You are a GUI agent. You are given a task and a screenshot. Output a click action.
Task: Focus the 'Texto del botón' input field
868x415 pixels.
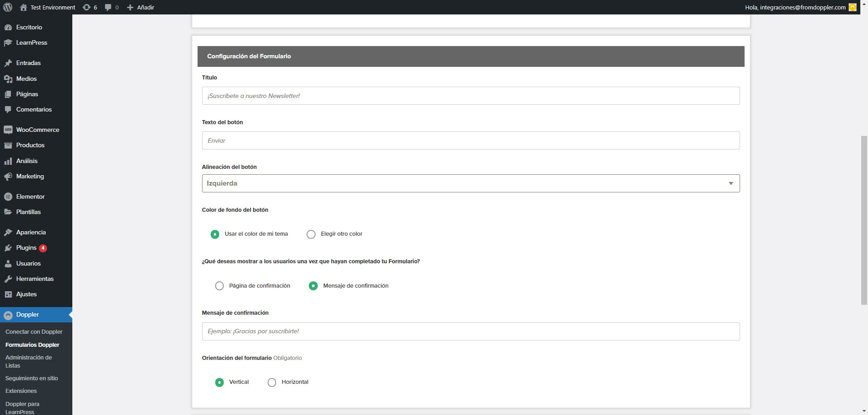coord(471,140)
